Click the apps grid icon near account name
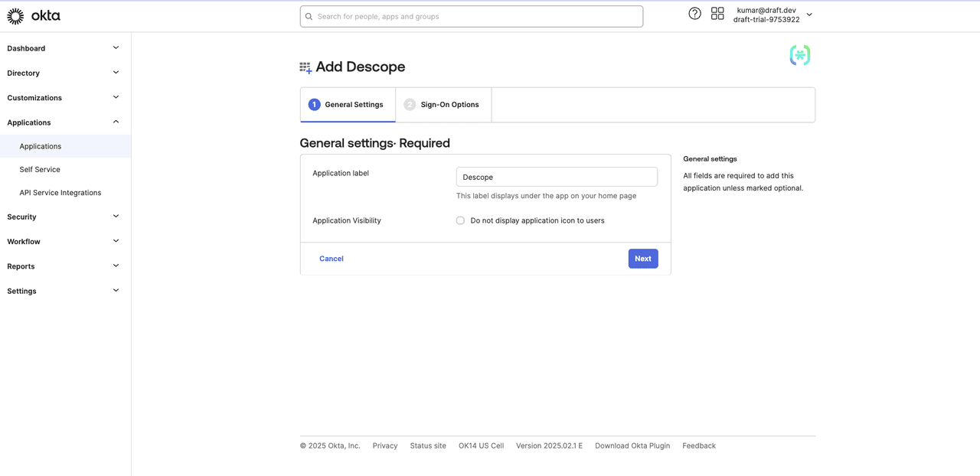Image resolution: width=980 pixels, height=476 pixels. pyautogui.click(x=717, y=13)
